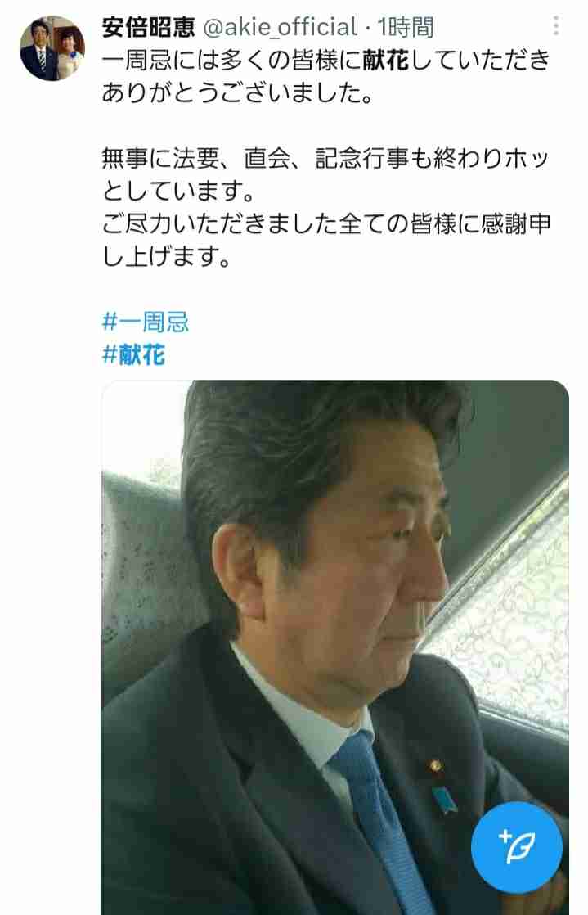The height and width of the screenshot is (915, 588).
Task: Tap the bold 献花 word in tweet text
Action: tap(385, 60)
